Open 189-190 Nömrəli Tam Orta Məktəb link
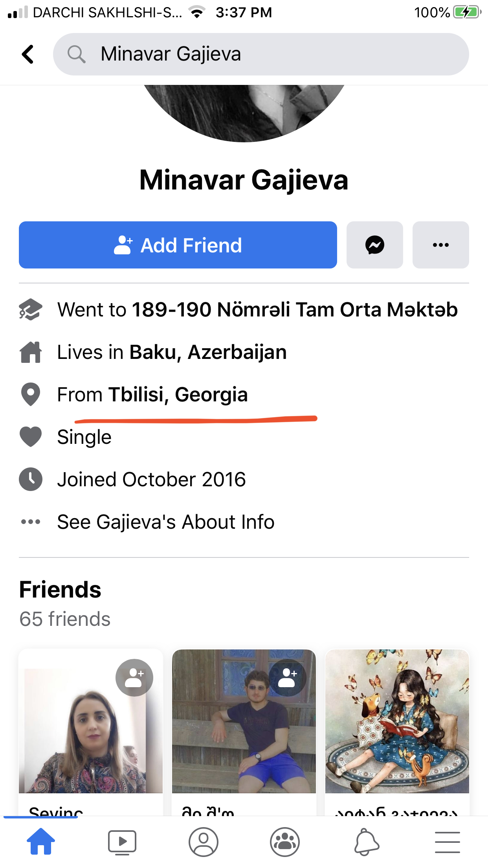This screenshot has width=488, height=868. pos(295,310)
